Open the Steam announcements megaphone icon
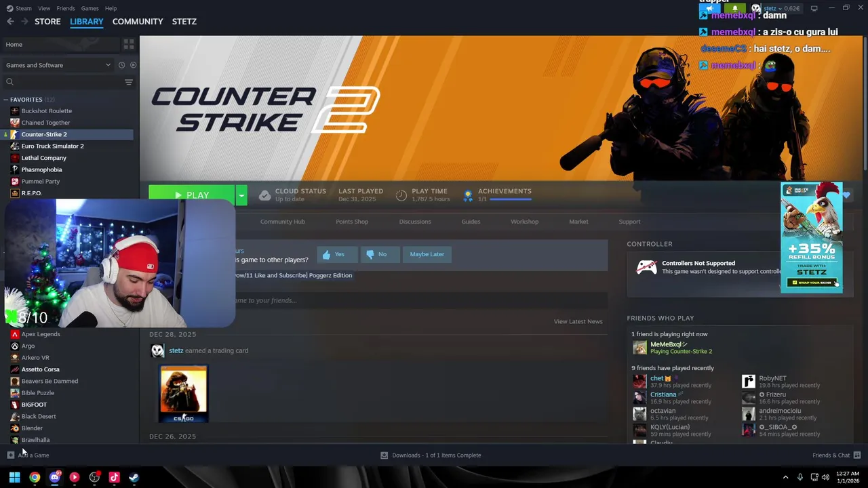The width and height of the screenshot is (868, 488). (710, 8)
